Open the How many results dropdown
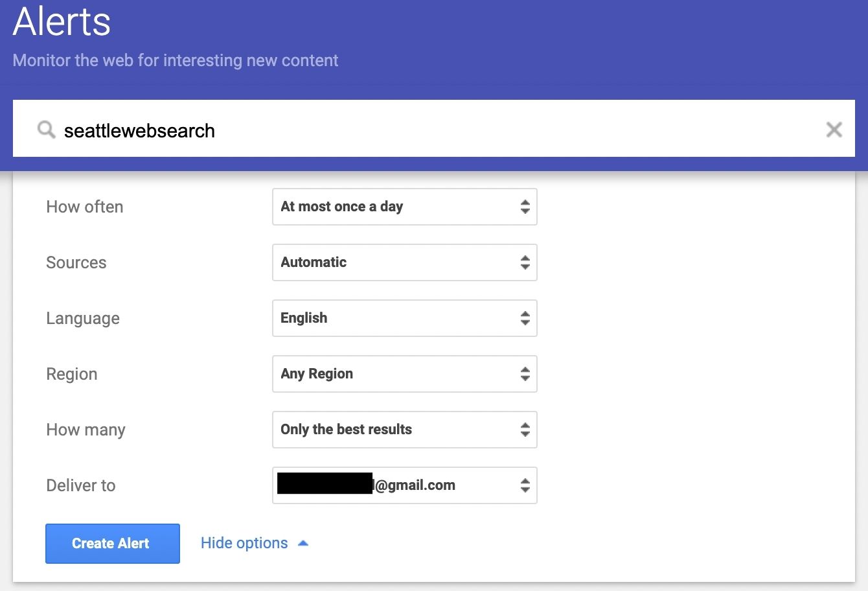Viewport: 868px width, 591px height. (404, 430)
